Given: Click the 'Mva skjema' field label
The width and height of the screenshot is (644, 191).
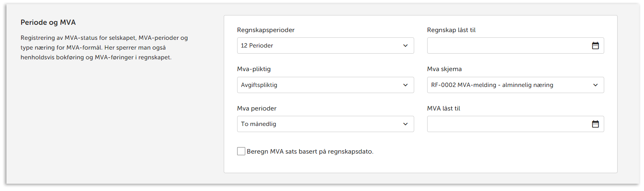Looking at the screenshot, I should [444, 69].
